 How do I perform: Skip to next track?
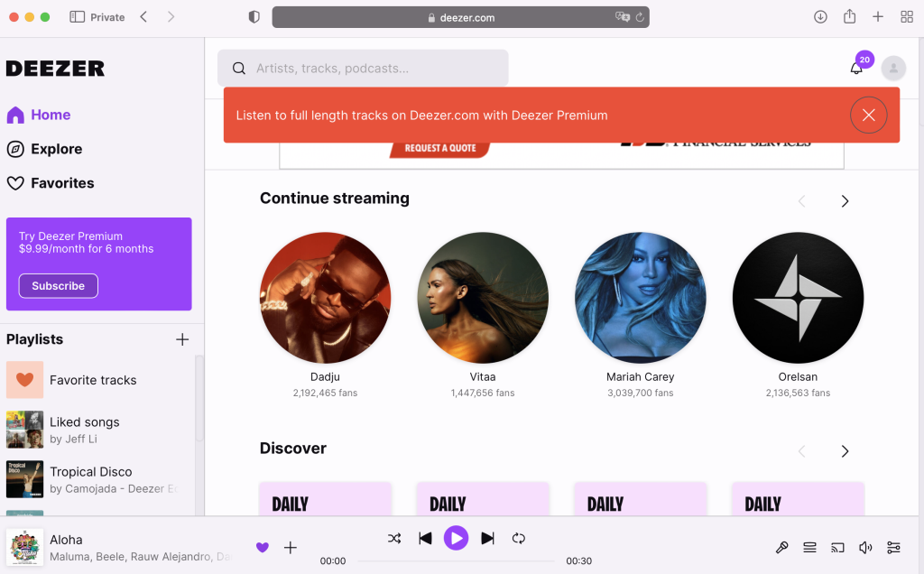[487, 538]
